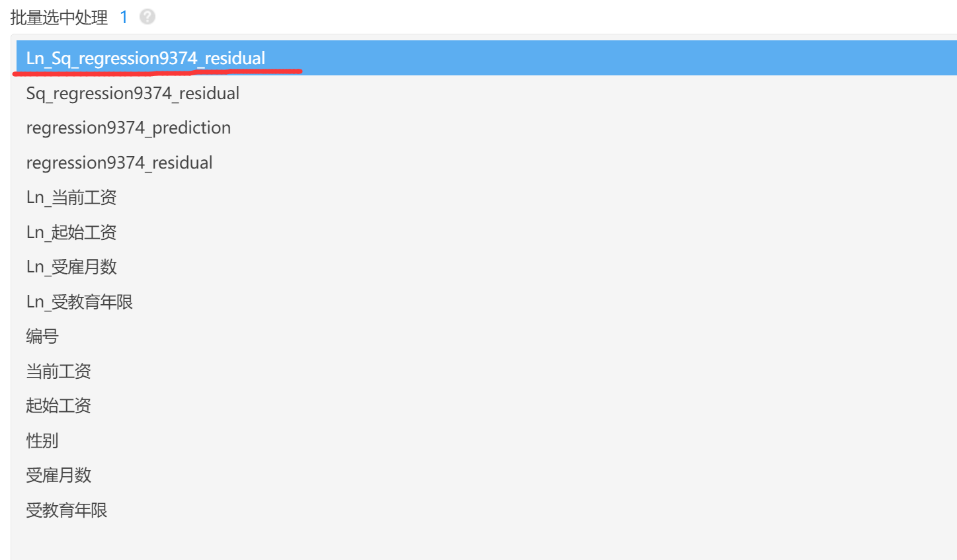Screen dimensions: 957x560
Task: Choose regression9374_prediction in the list
Action: 128,128
